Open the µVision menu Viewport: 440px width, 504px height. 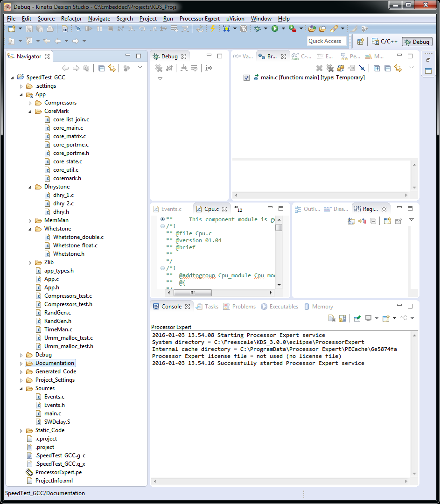tap(235, 19)
